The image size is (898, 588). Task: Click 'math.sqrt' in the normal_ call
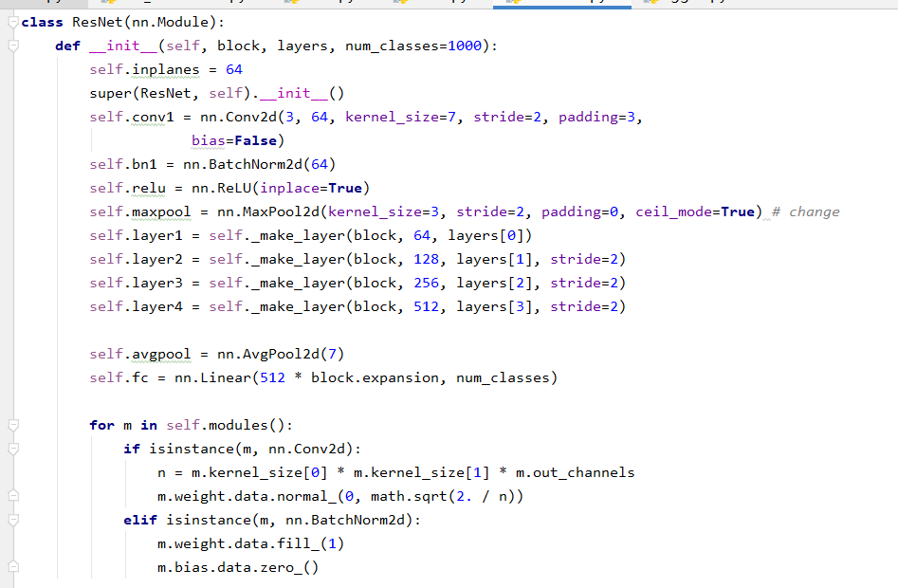coord(409,496)
